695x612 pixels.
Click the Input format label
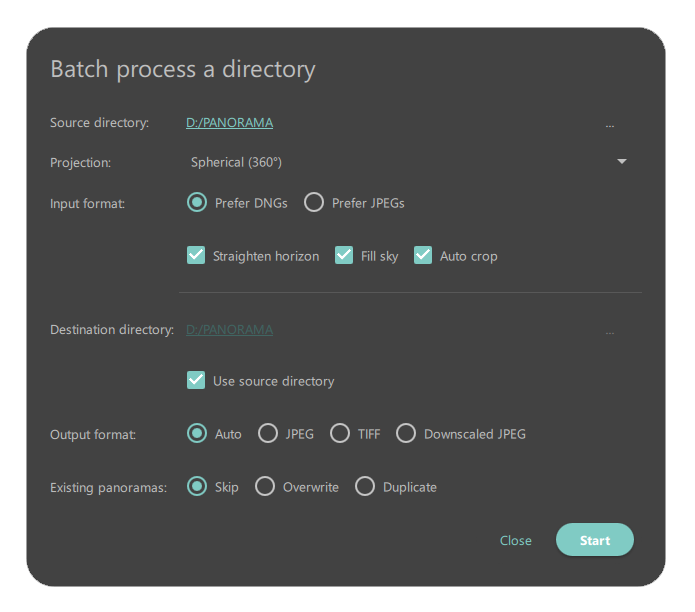(x=87, y=203)
